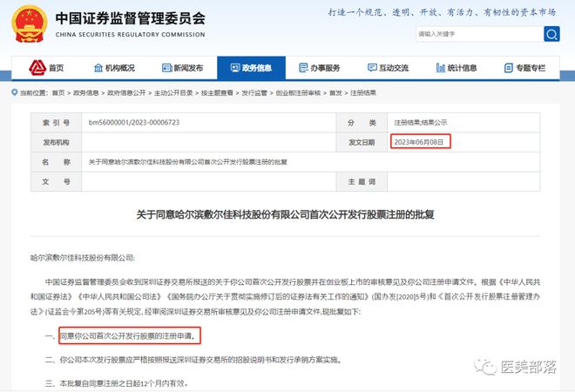
Task: Click the 发布机构 label cell
Action: click(x=56, y=142)
